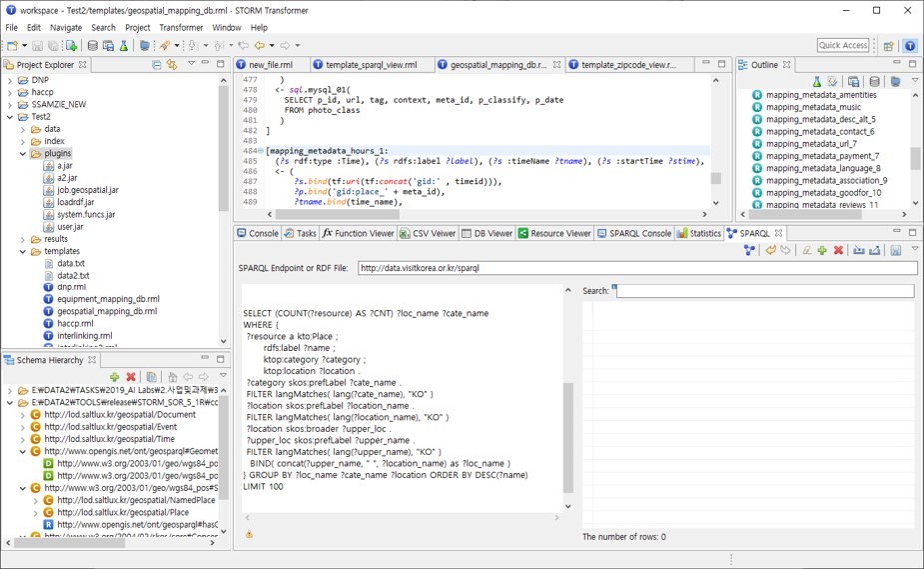The height and width of the screenshot is (569, 924).
Task: Click the import tray icon in SPARQL toolbar
Action: point(859,250)
